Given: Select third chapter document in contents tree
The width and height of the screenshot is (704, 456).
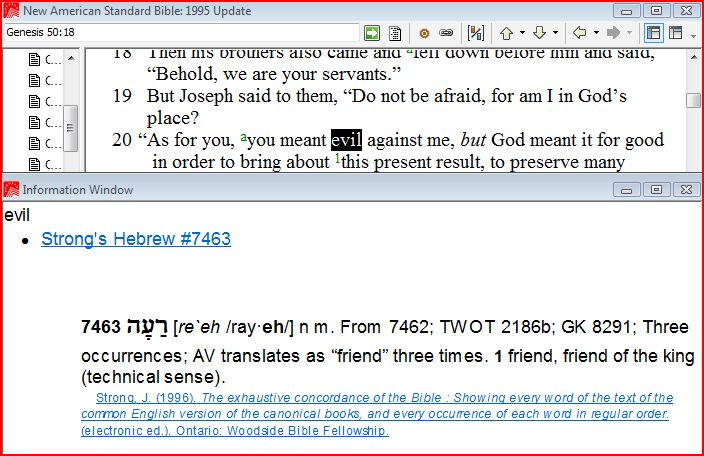Looking at the screenshot, I should point(45,101).
